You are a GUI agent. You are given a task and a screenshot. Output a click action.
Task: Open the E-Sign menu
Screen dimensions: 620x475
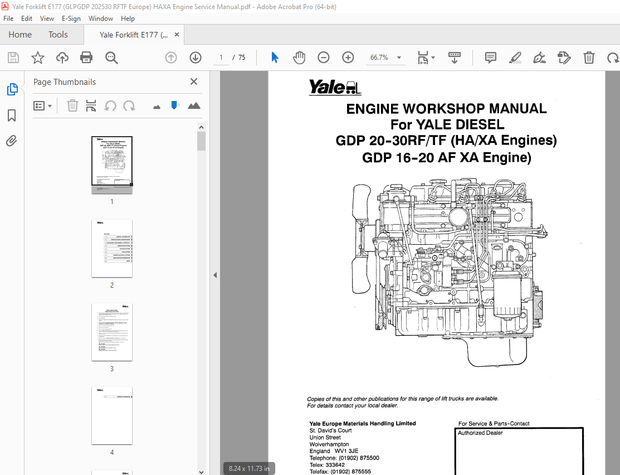point(71,19)
